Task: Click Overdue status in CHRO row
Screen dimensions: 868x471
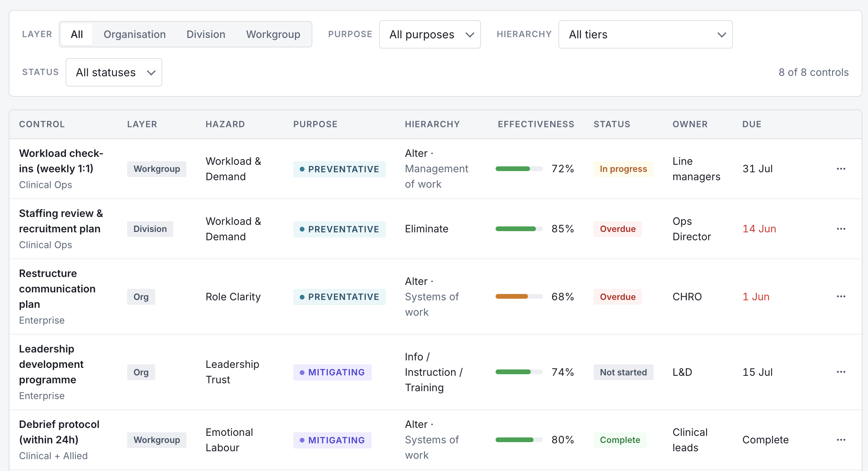Action: (618, 297)
